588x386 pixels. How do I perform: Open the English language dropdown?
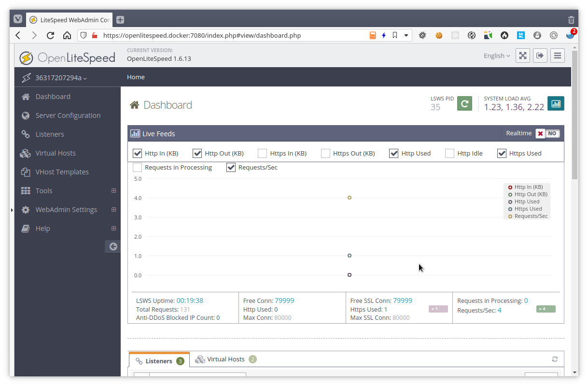[496, 56]
